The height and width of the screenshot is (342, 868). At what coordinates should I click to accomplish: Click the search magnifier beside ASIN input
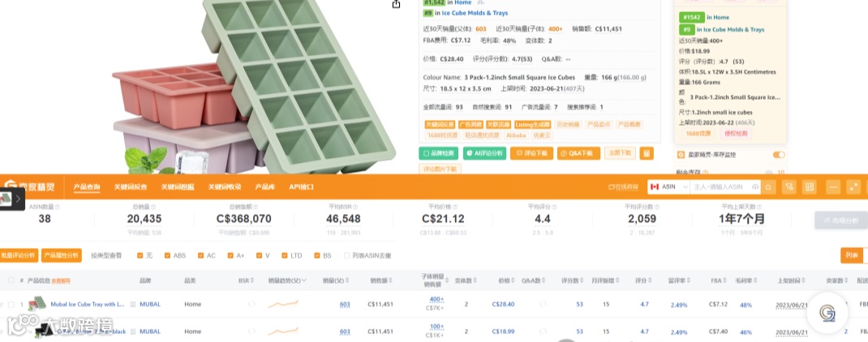tap(768, 187)
